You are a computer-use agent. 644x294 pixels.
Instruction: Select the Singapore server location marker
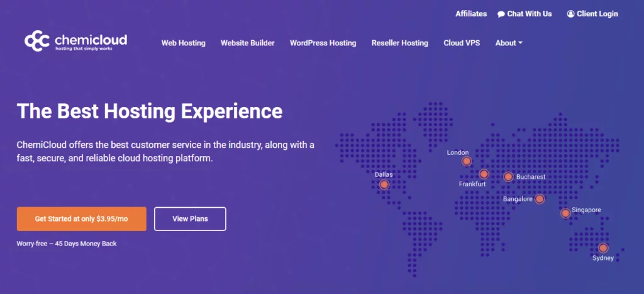(565, 213)
